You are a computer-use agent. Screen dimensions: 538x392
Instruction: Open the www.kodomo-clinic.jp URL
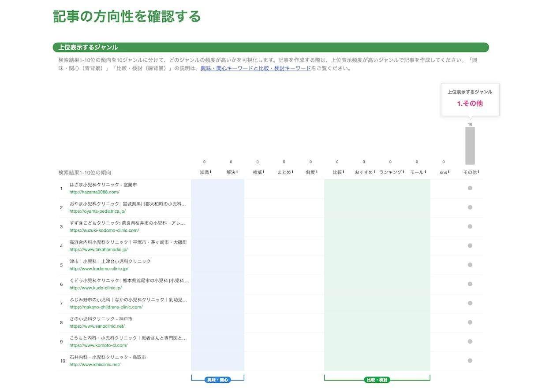click(99, 269)
